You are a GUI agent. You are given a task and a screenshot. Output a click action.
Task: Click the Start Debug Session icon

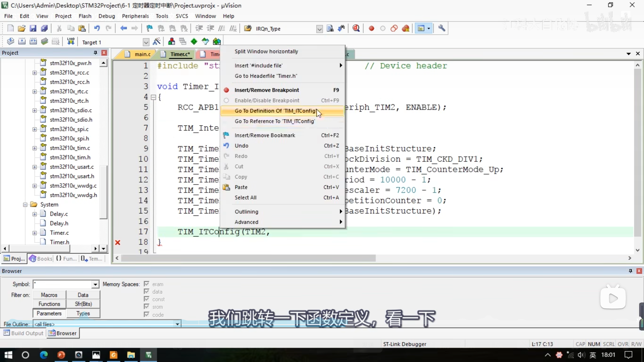pyautogui.click(x=356, y=28)
